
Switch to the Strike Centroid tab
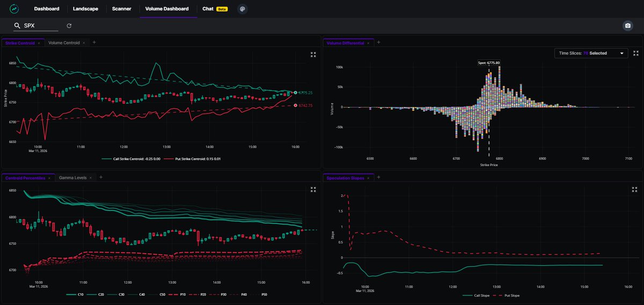coord(20,42)
